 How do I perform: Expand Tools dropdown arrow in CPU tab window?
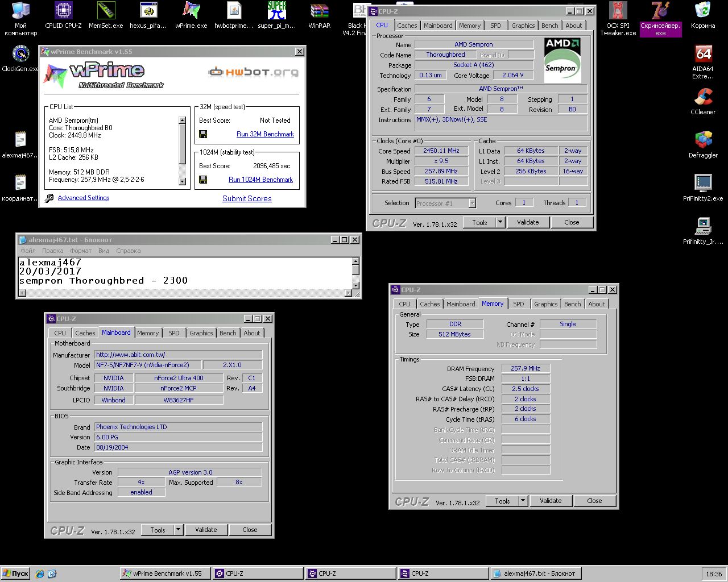(x=500, y=222)
